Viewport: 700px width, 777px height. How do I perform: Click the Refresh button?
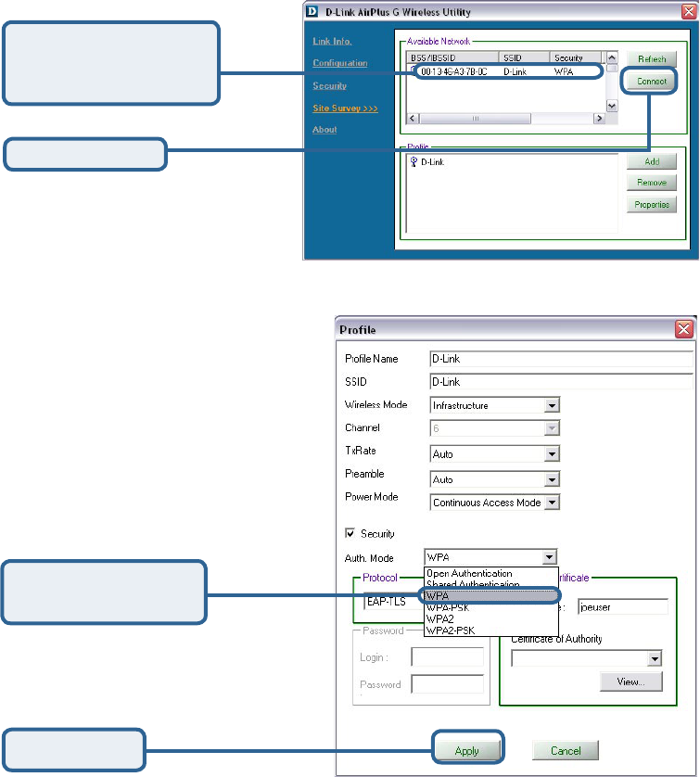[652, 59]
